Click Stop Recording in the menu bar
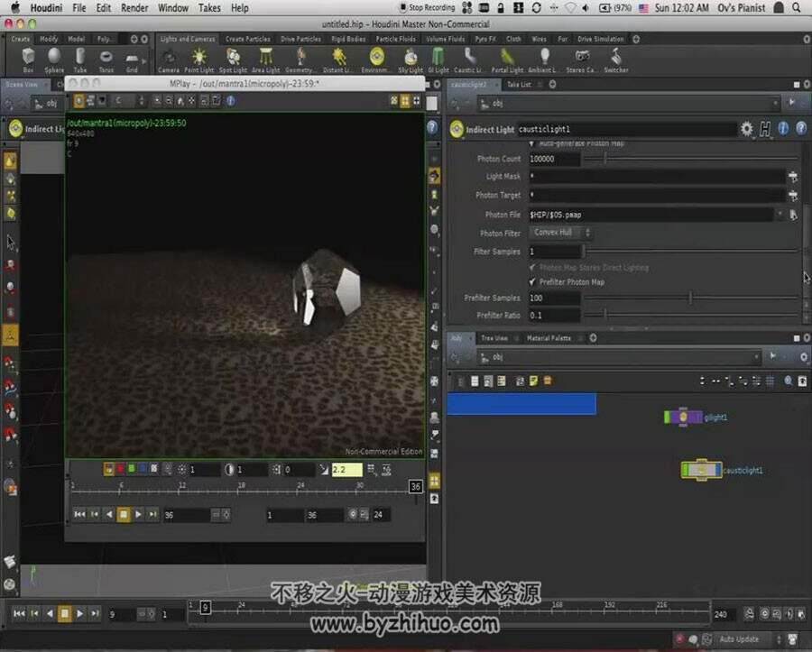The height and width of the screenshot is (652, 812). click(428, 8)
